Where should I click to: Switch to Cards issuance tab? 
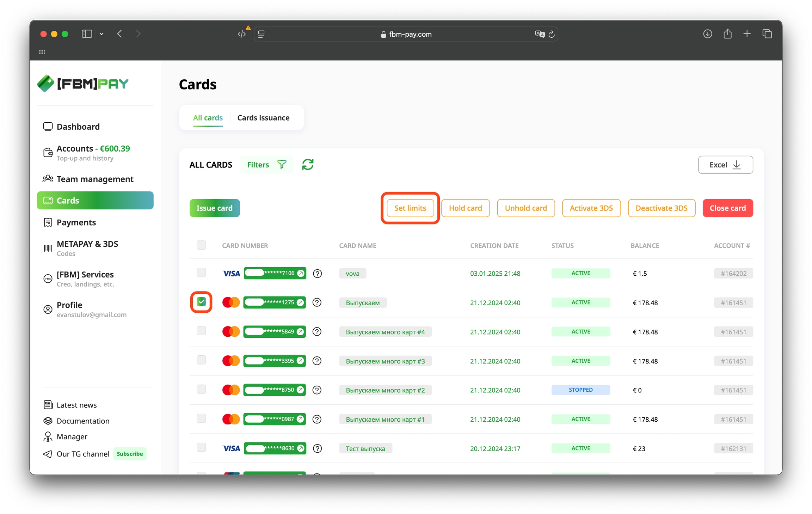(263, 118)
